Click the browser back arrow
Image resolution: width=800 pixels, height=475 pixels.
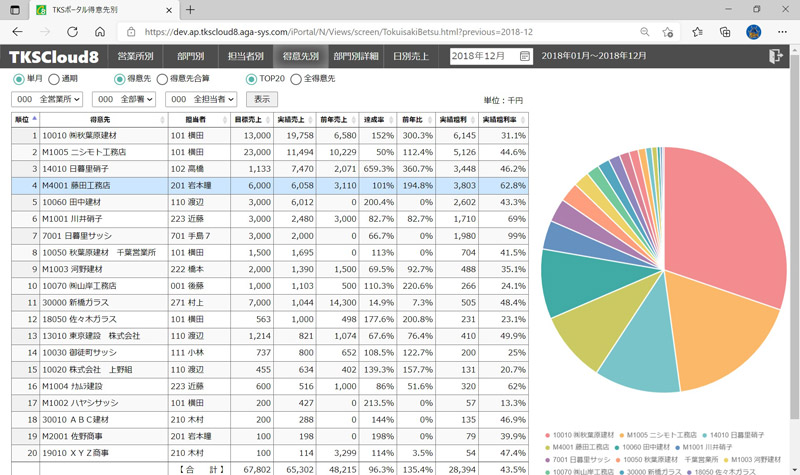(17, 32)
